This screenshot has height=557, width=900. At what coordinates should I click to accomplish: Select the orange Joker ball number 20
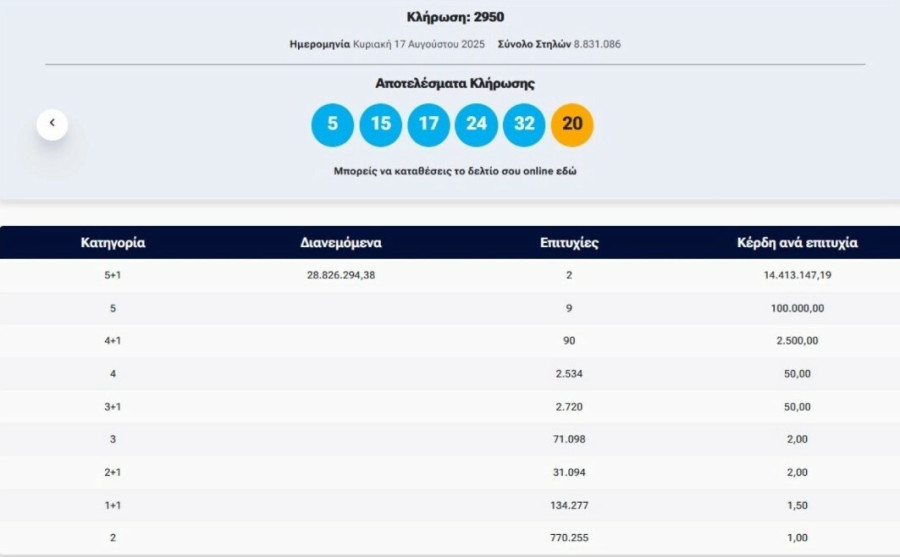(572, 125)
